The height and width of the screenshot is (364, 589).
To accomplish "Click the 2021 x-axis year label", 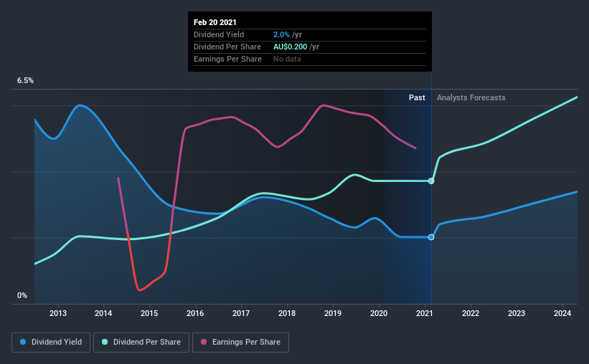I will pyautogui.click(x=425, y=313).
